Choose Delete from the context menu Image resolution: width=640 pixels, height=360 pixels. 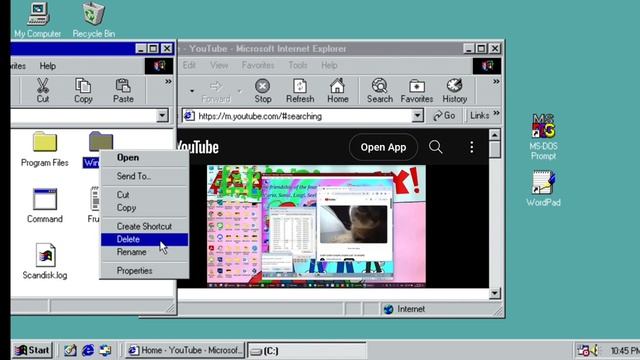pyautogui.click(x=144, y=239)
